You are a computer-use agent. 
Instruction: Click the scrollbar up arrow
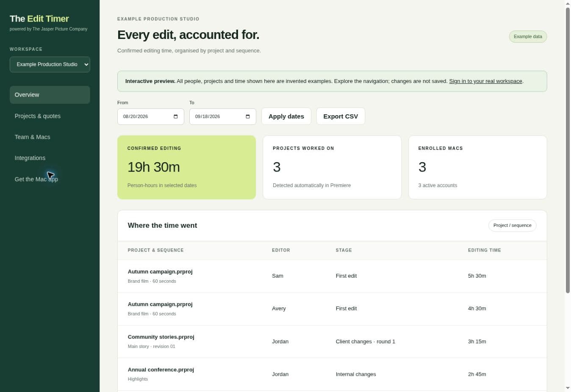click(568, 3)
